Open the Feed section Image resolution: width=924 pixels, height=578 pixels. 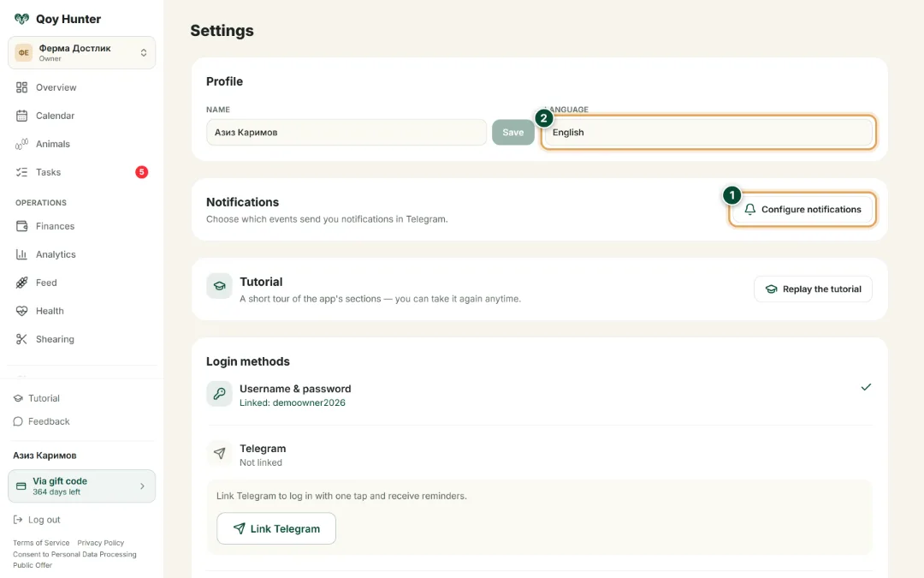(82, 283)
